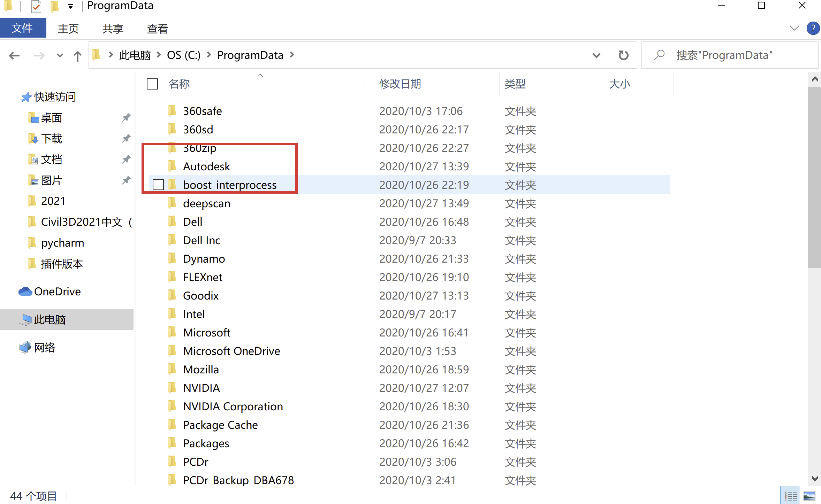Image resolution: width=821 pixels, height=504 pixels.
Task: Tick the select-all checkbox beside 名称
Action: [x=152, y=84]
